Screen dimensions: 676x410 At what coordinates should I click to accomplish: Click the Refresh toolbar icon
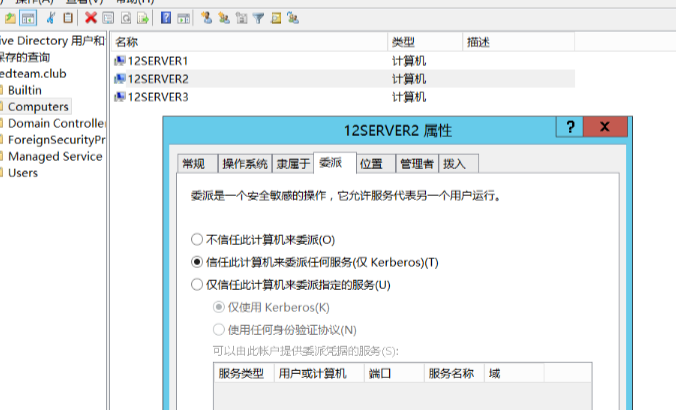coord(126,17)
